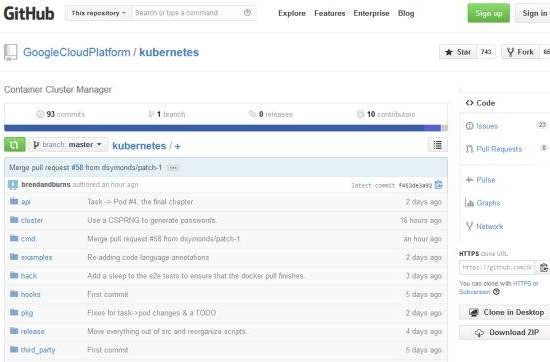Click the green compare and review button
This screenshot has height=362, width=550.
(x=15, y=145)
